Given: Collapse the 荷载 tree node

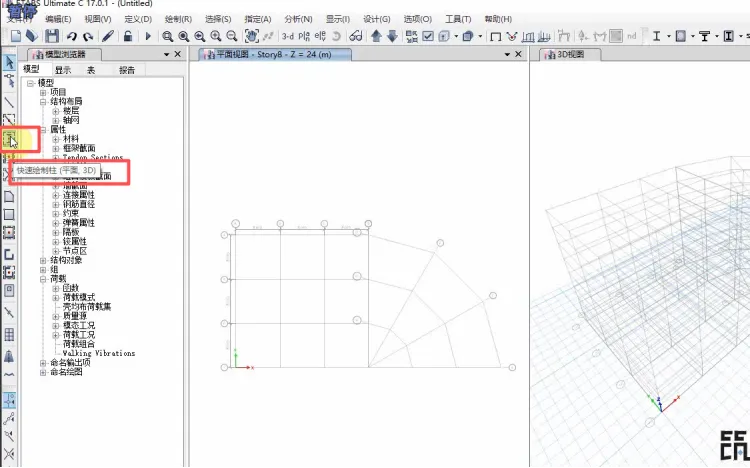Looking at the screenshot, I should tap(43, 279).
